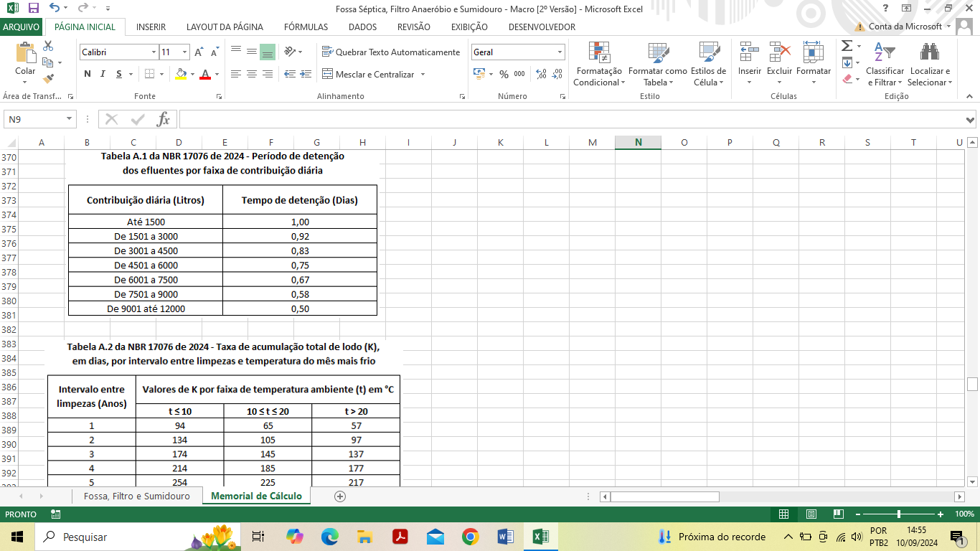Click the Merge and Center icon
The height and width of the screenshot is (551, 980).
tap(328, 74)
